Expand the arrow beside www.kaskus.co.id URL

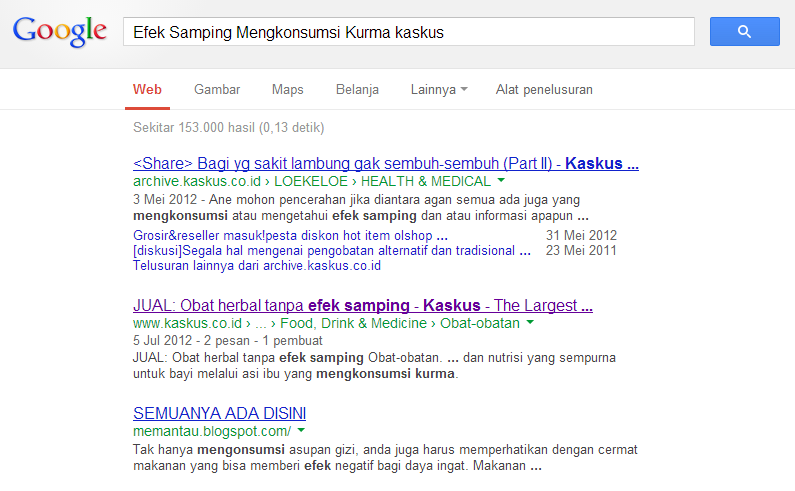click(530, 323)
